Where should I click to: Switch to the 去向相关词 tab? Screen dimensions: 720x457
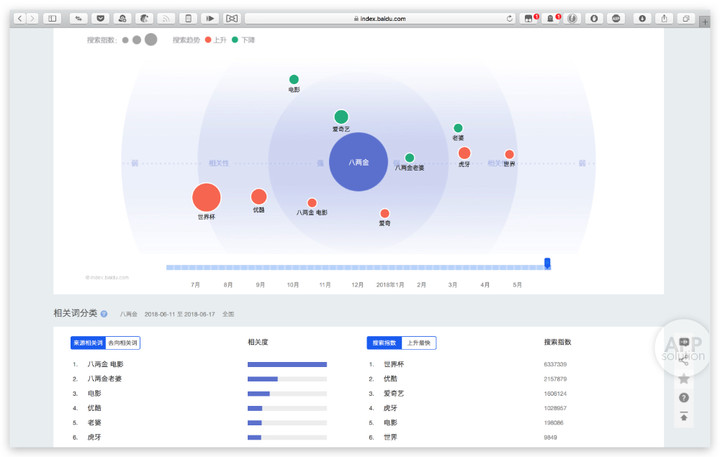123,343
